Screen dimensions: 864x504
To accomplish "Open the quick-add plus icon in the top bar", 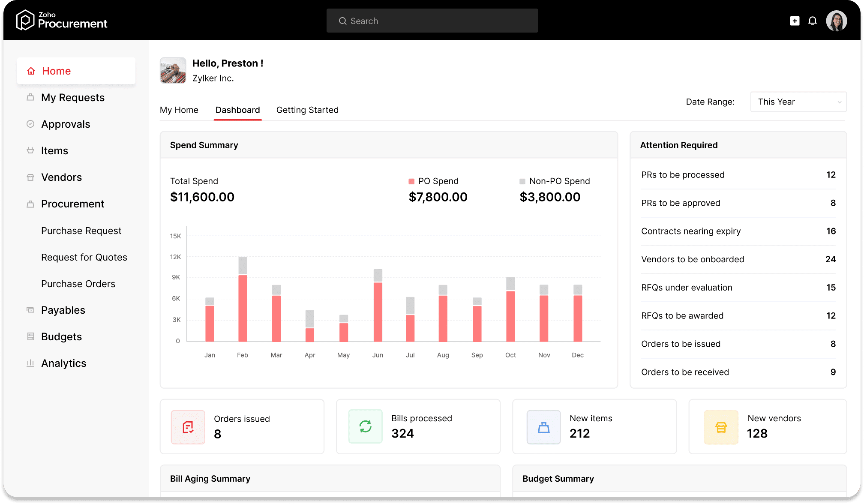I will (x=795, y=21).
